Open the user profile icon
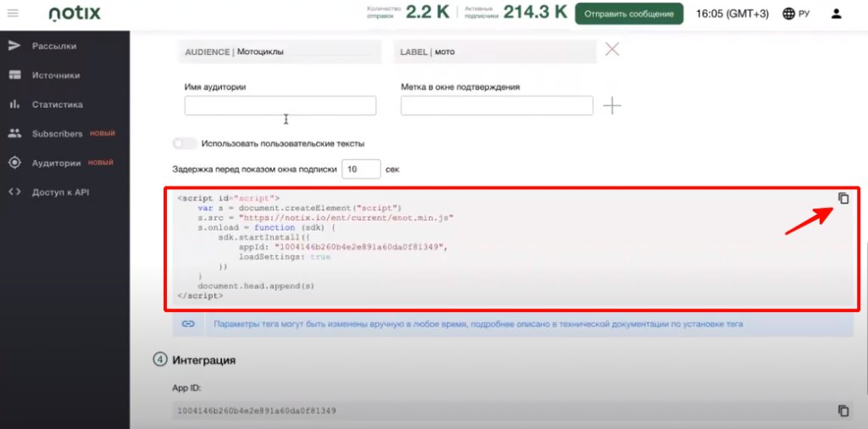This screenshot has height=429, width=868. pyautogui.click(x=837, y=14)
